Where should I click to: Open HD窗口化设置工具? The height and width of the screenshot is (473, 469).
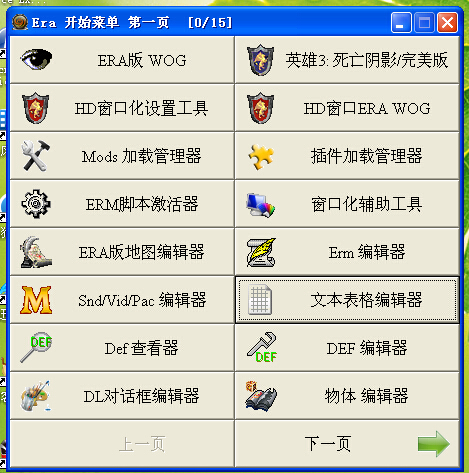click(122, 108)
